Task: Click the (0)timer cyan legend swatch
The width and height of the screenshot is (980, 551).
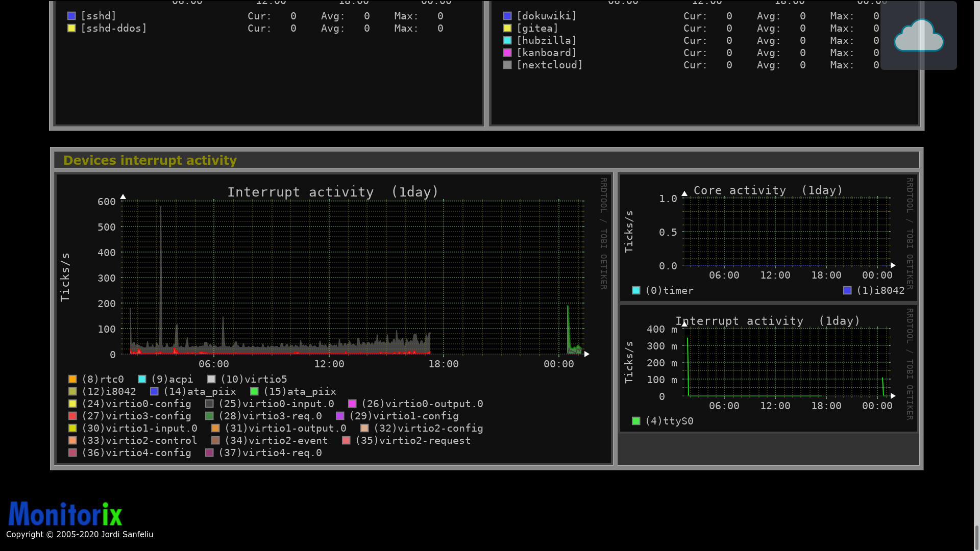Action: click(636, 290)
